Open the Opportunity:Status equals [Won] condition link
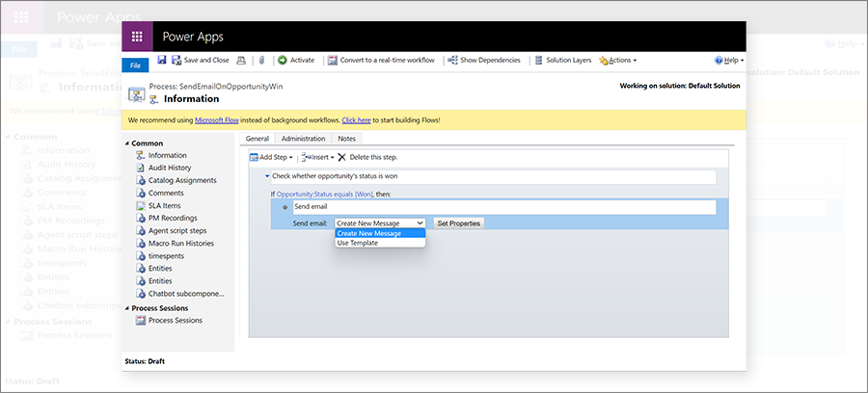The image size is (868, 393). (325, 194)
